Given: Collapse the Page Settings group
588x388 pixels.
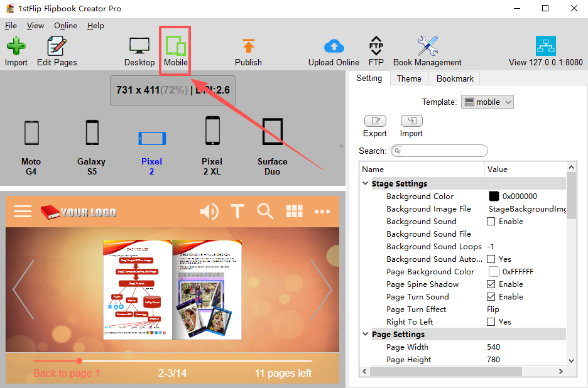Looking at the screenshot, I should (365, 334).
